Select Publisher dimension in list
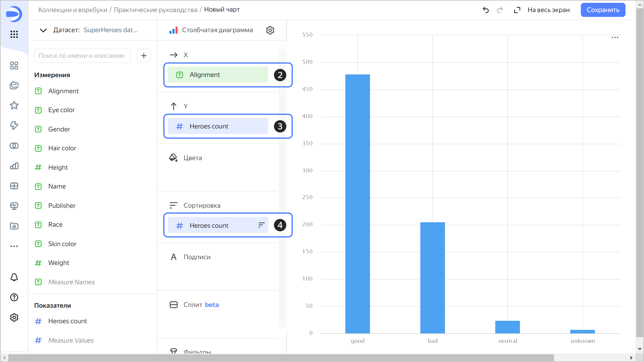Image resolution: width=644 pixels, height=362 pixels. [62, 206]
